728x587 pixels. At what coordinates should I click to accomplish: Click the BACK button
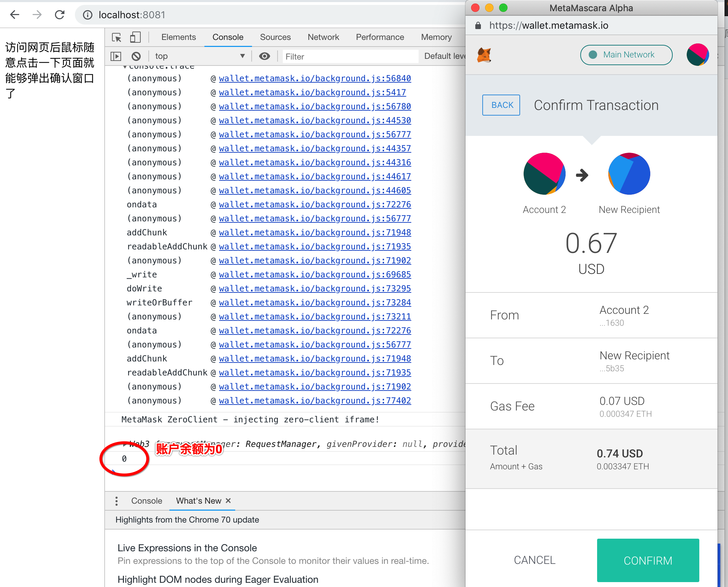501,105
